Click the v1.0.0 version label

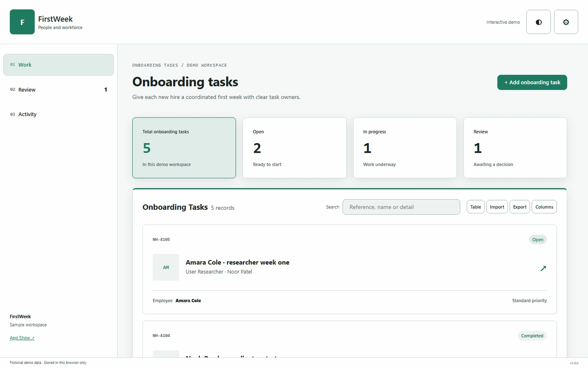[574, 363]
